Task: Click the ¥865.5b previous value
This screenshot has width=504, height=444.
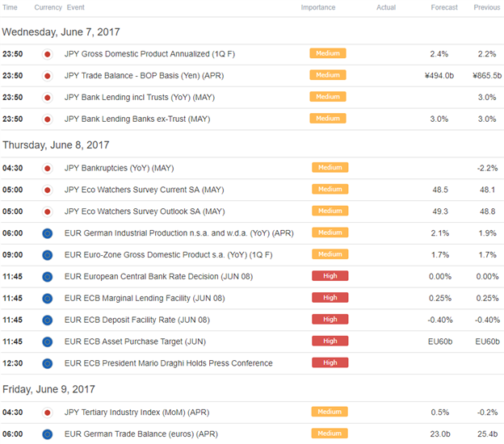Action: [487, 76]
